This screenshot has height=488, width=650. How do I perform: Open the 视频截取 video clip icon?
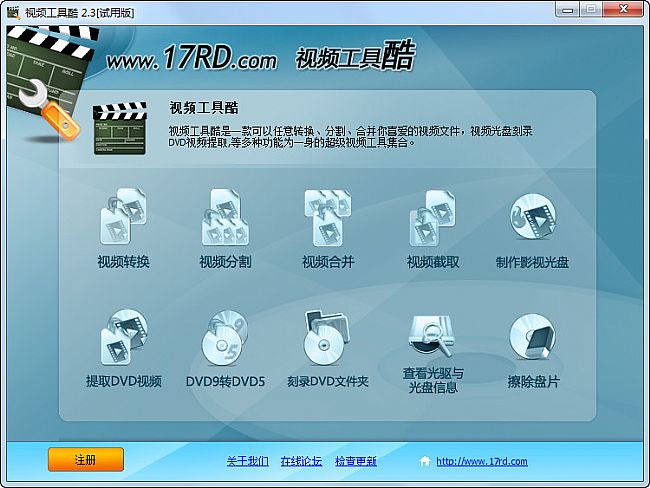point(433,217)
